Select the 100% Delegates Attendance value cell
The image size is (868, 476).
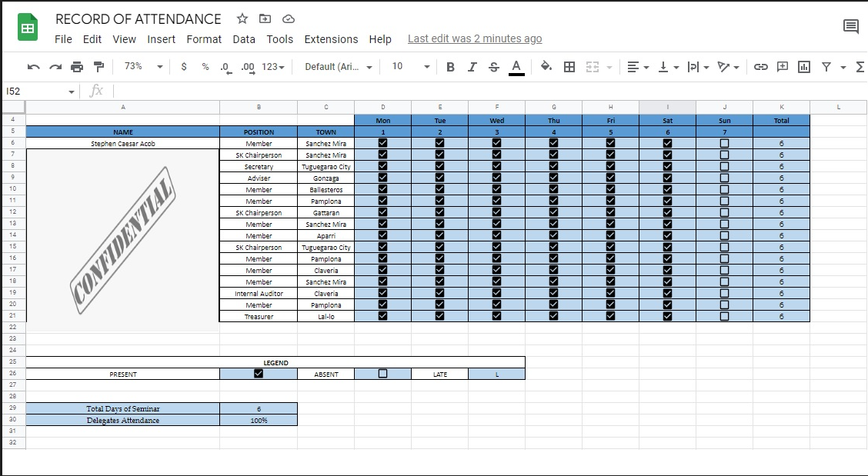259,420
